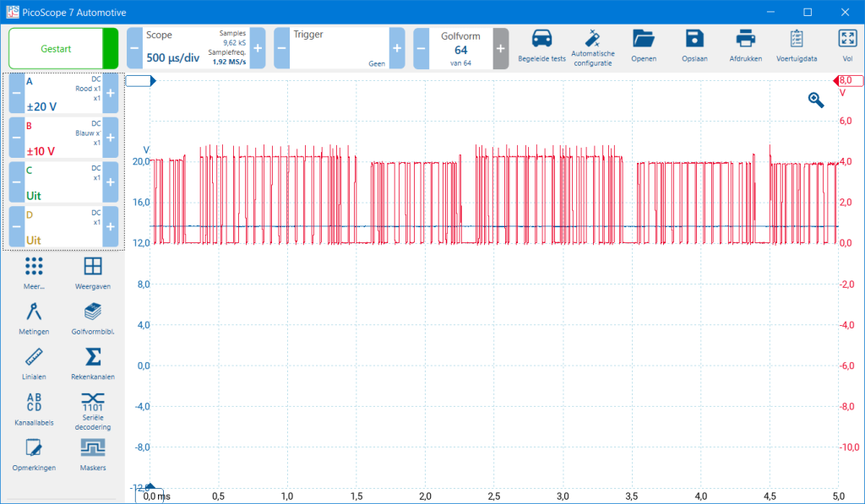Open Seriële decodering
The image size is (865, 504).
92,409
